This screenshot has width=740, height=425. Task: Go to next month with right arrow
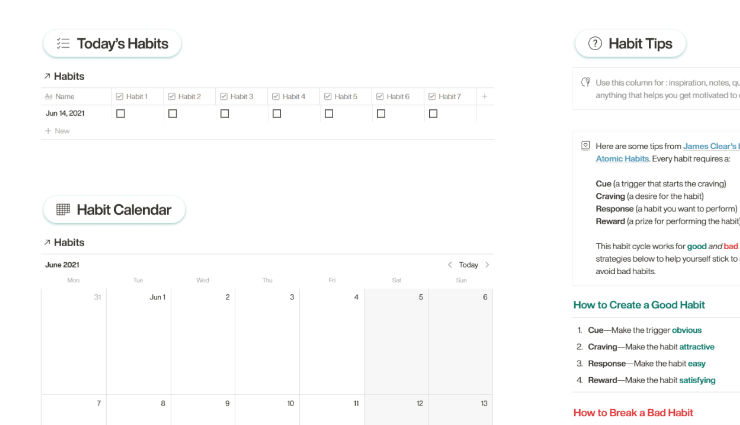[487, 265]
